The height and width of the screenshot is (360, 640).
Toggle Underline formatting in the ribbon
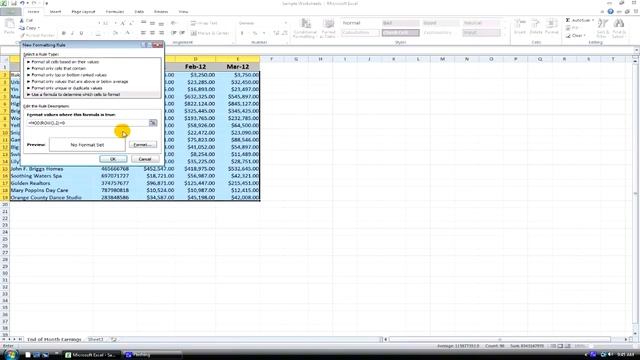coord(82,33)
